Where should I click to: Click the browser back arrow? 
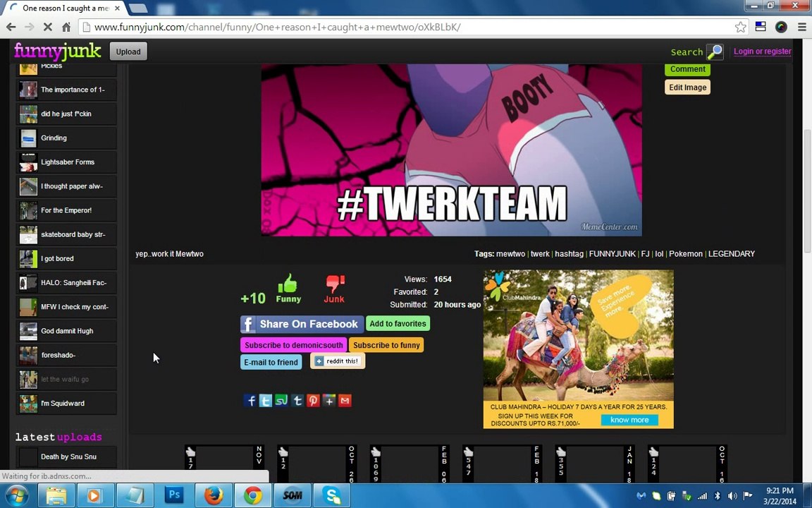coord(11,27)
